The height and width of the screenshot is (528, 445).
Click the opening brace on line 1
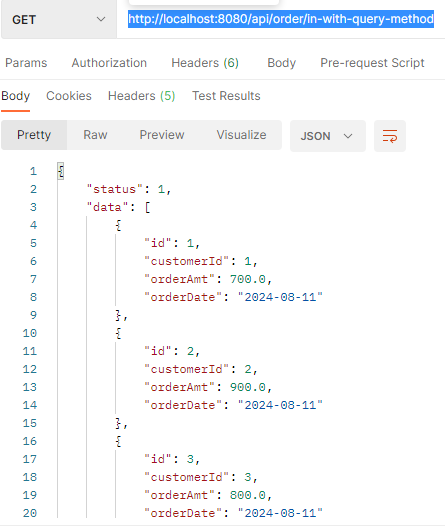pyautogui.click(x=61, y=171)
